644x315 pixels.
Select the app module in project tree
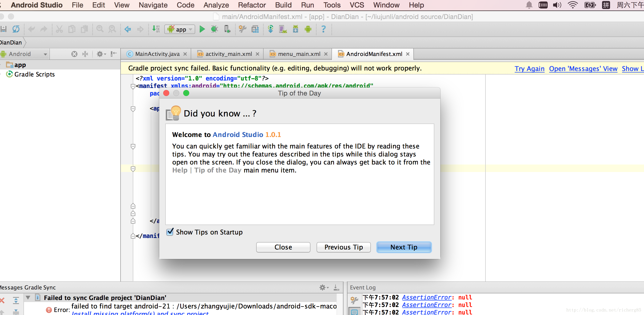tap(20, 65)
